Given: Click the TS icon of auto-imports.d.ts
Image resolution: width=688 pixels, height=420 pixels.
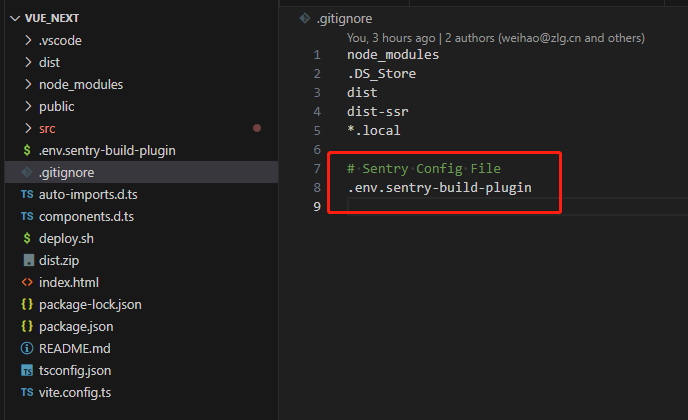Looking at the screenshot, I should 27,194.
